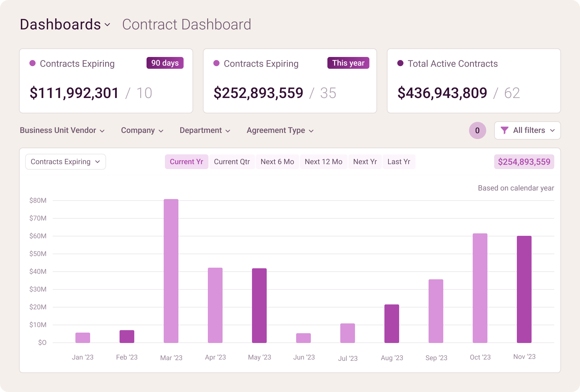Click the Mar '23 bar
The image size is (580, 392).
click(171, 271)
